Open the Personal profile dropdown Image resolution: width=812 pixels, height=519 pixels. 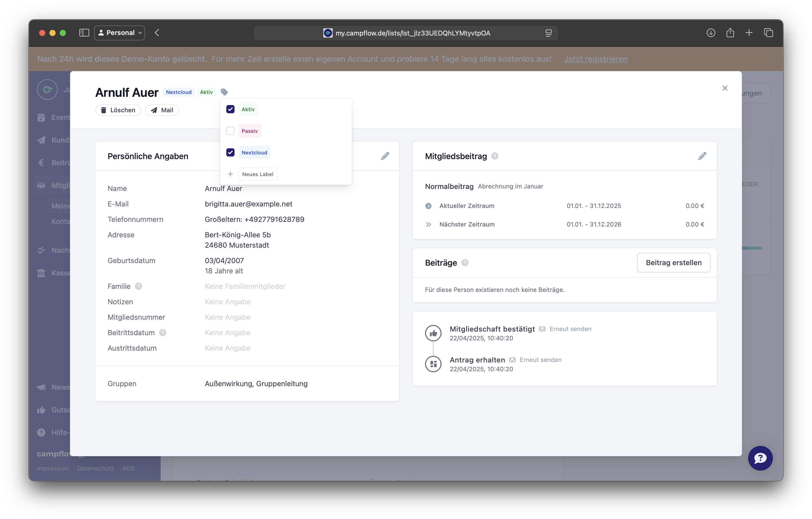[120, 33]
